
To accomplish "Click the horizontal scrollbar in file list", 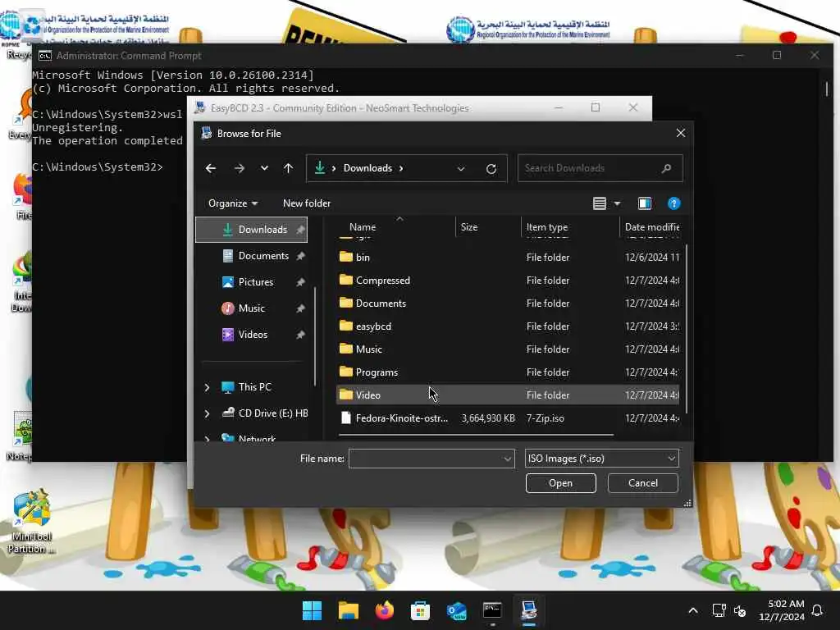I will [x=477, y=435].
